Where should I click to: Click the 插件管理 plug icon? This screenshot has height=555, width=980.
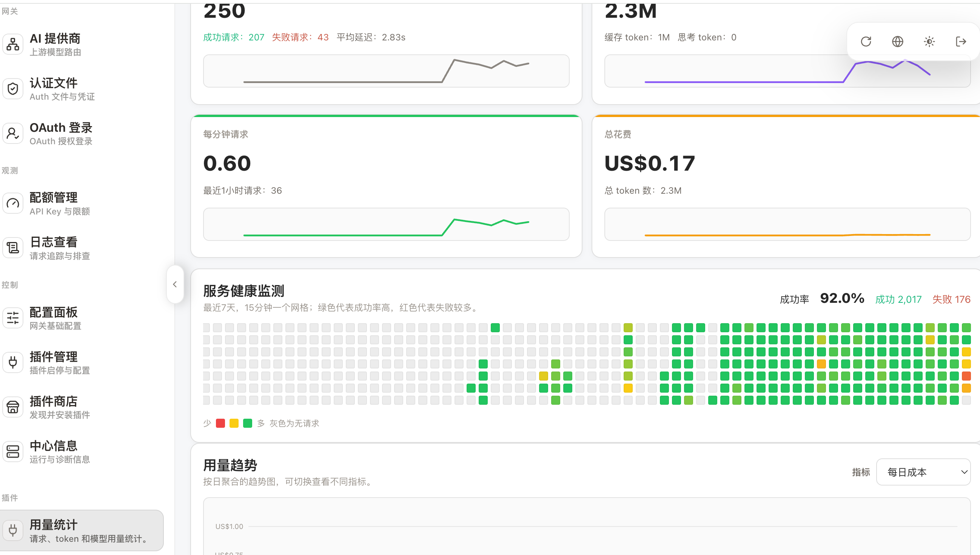point(13,362)
